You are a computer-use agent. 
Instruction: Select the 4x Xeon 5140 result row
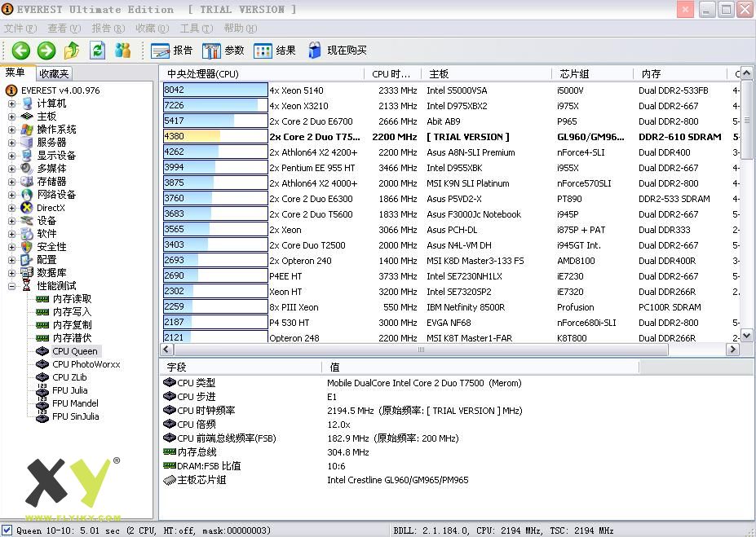[450, 90]
